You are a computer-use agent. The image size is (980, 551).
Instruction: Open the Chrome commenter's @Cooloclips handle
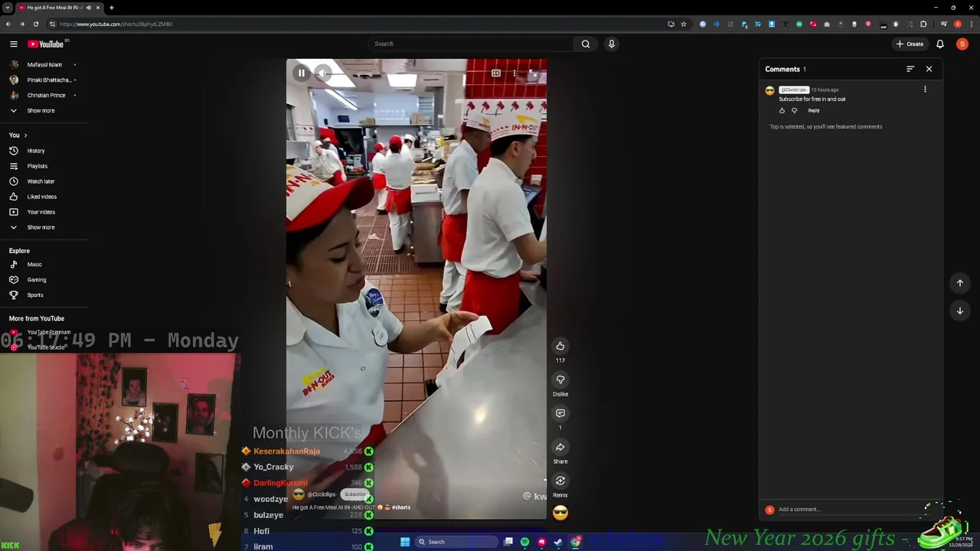[794, 90]
